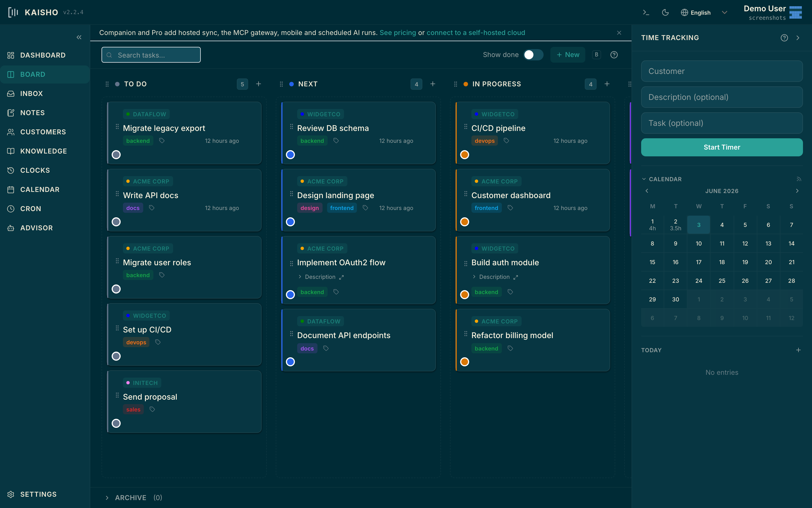Go to next month in calendar
The image size is (812, 508).
(797, 191)
